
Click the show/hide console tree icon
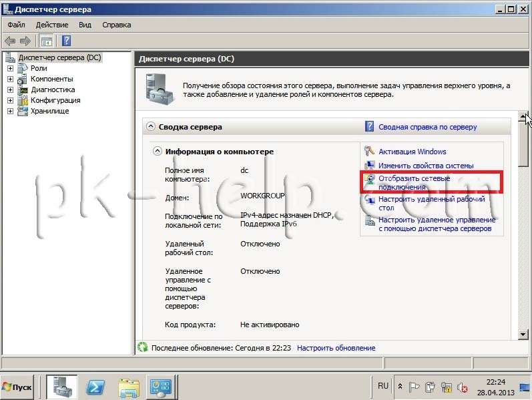[x=47, y=41]
